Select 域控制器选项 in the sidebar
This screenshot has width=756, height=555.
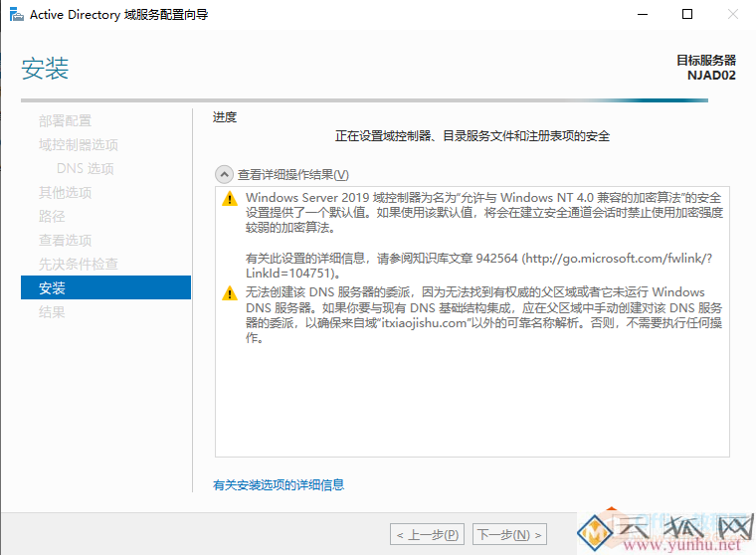point(79,144)
